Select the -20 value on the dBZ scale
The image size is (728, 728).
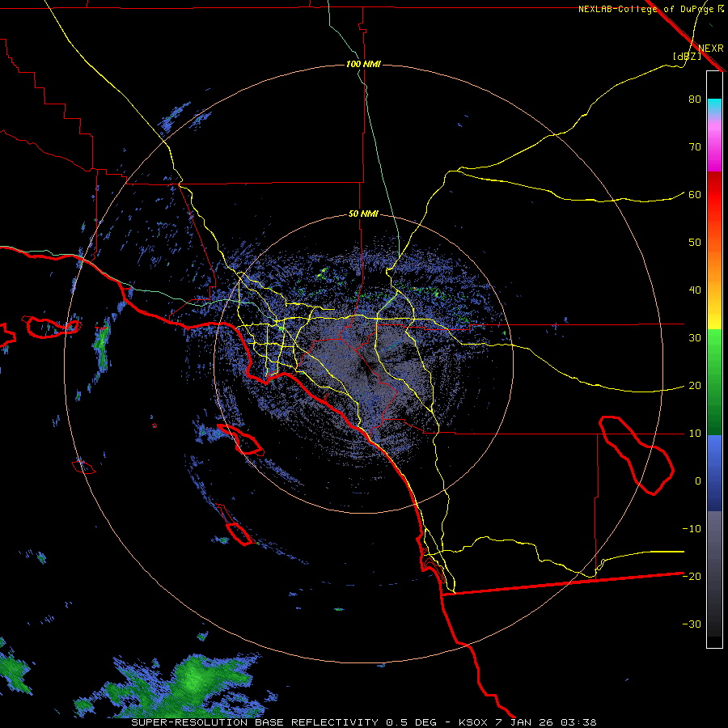(692, 577)
